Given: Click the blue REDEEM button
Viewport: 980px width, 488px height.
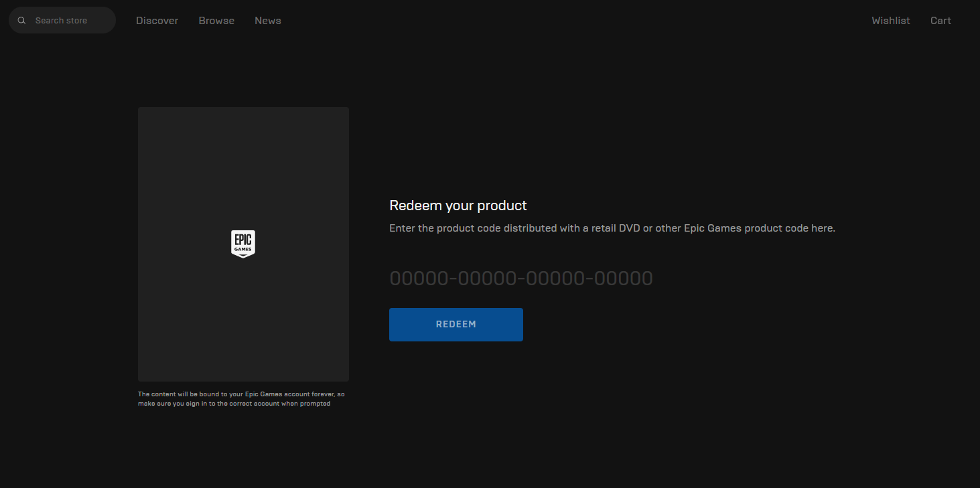Looking at the screenshot, I should coord(456,325).
